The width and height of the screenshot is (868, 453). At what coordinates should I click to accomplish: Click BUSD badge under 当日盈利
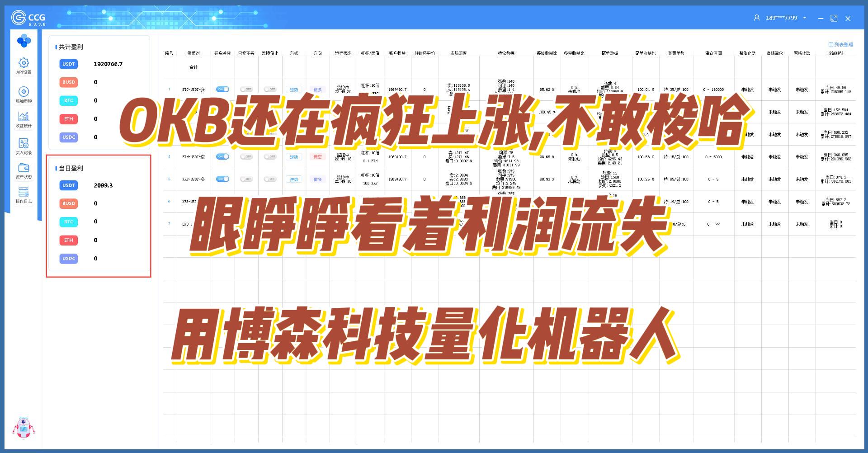[x=69, y=203]
